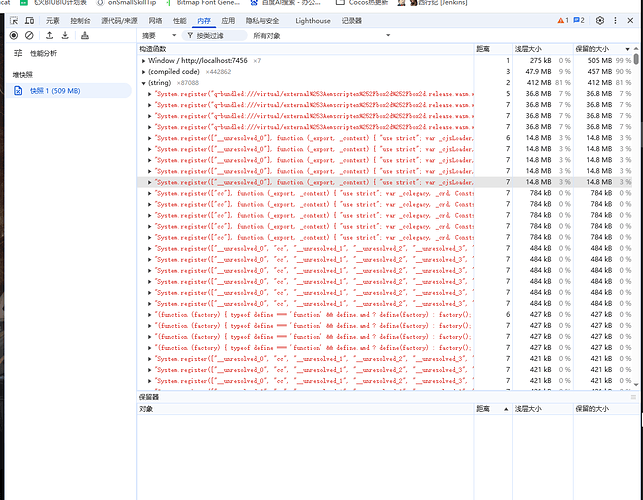Screen dimensions: 643x500
Task: Open the onSmallSkillTip bookmark
Action: point(127,3)
